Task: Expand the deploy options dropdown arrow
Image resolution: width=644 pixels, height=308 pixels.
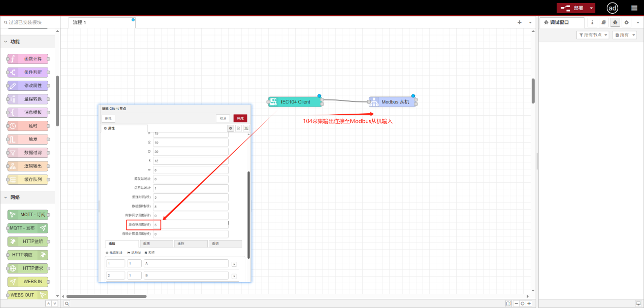Action: click(x=591, y=8)
